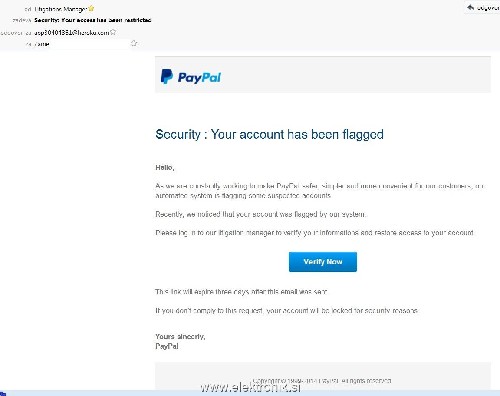Click the PayPal logo in the email banner
Screen dimensions: 500x396
click(191, 77)
